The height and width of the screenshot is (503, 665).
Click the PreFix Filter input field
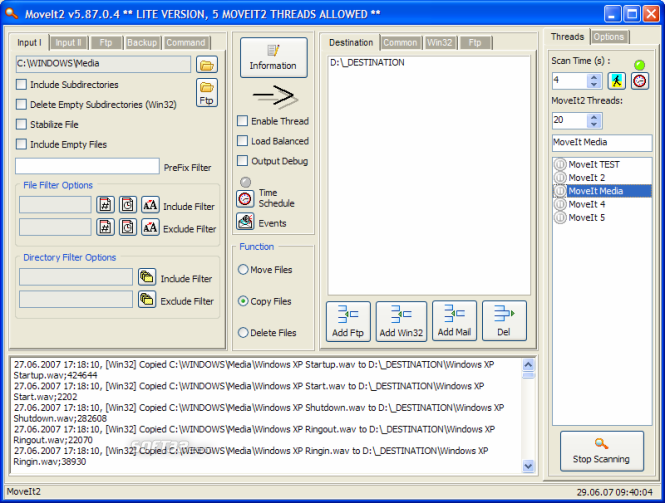click(87, 166)
